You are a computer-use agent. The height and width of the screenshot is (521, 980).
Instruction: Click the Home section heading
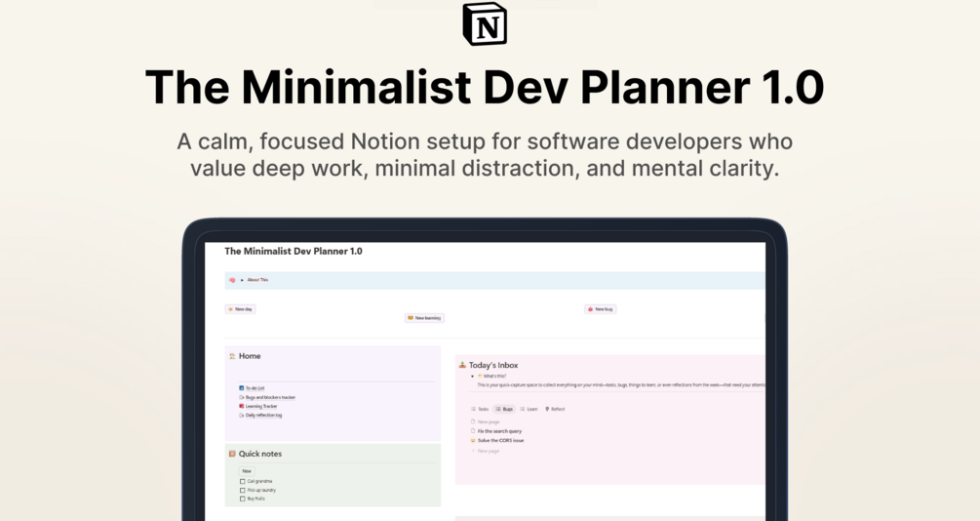pos(250,356)
